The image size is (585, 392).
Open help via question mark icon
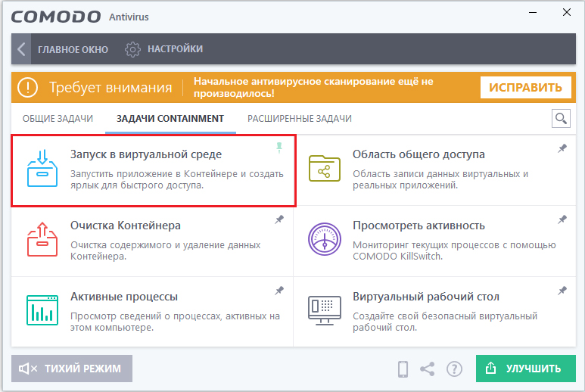pos(454,369)
